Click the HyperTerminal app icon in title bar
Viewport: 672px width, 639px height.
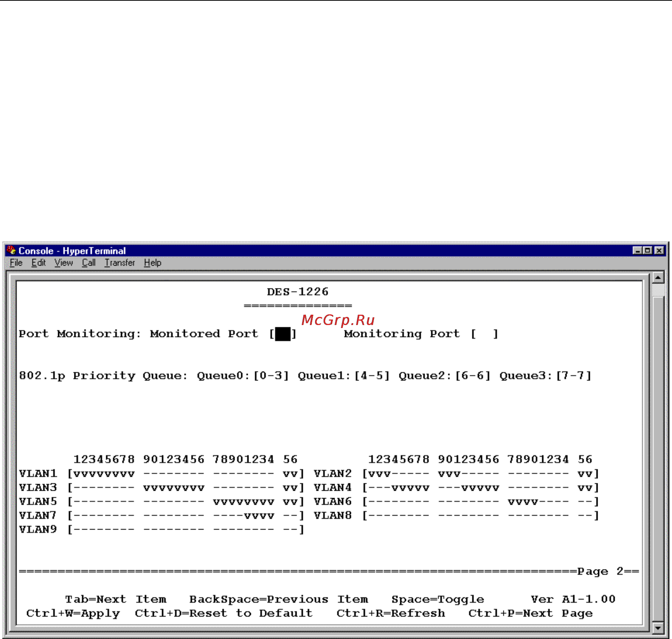[11, 250]
